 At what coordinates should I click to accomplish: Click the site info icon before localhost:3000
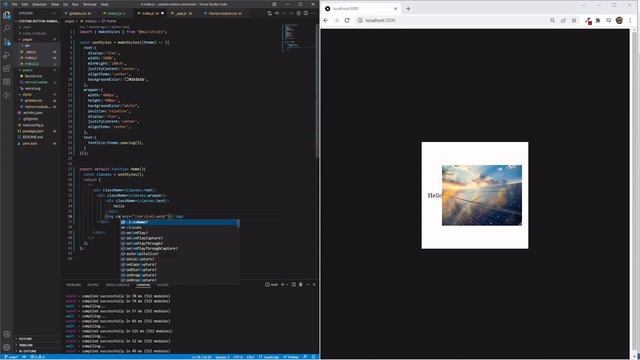[x=360, y=20]
